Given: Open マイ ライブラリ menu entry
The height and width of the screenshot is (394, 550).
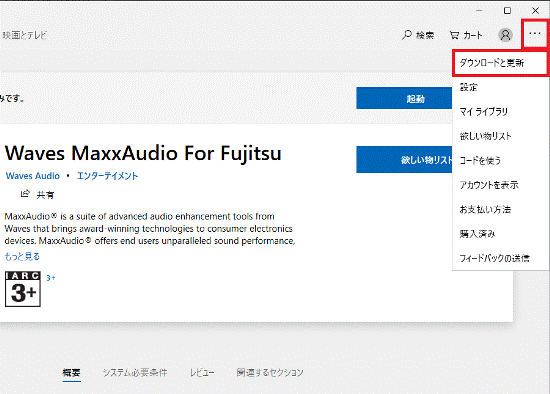Looking at the screenshot, I should point(500,112).
